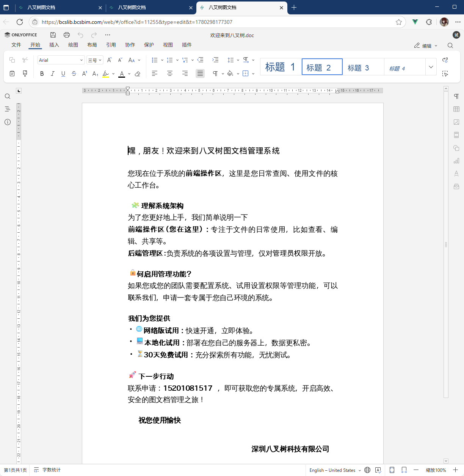Switch to the 布局 ribbon tab
This screenshot has height=476, width=464.
[x=92, y=45]
